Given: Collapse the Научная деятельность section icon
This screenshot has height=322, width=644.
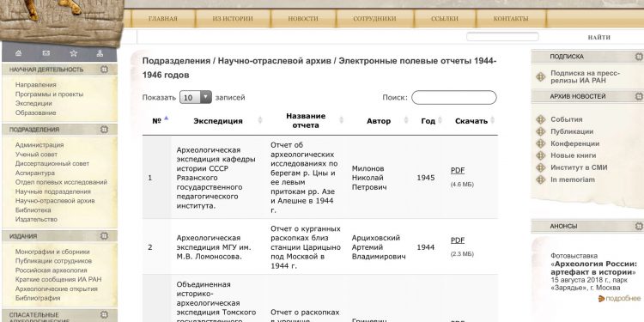Looking at the screenshot, I should pos(104,70).
